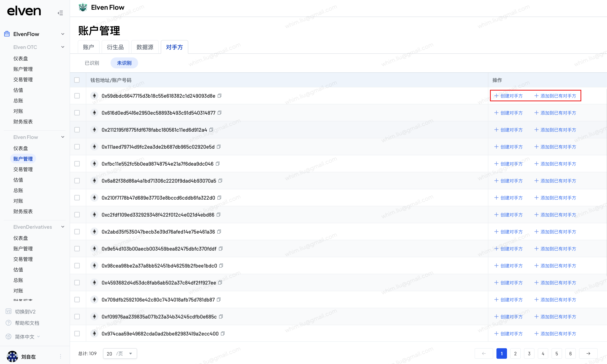
Task: Switch to the 衍生品 tab
Action: tap(115, 47)
